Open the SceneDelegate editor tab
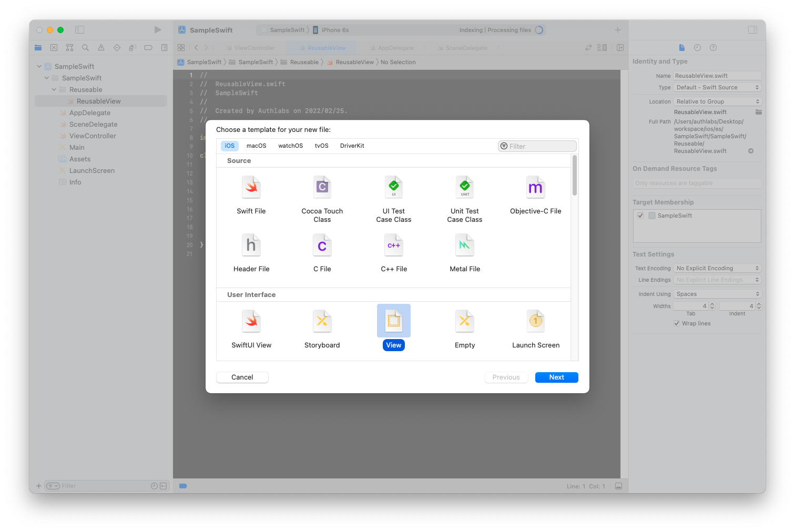Image resolution: width=795 pixels, height=532 pixels. click(x=462, y=48)
